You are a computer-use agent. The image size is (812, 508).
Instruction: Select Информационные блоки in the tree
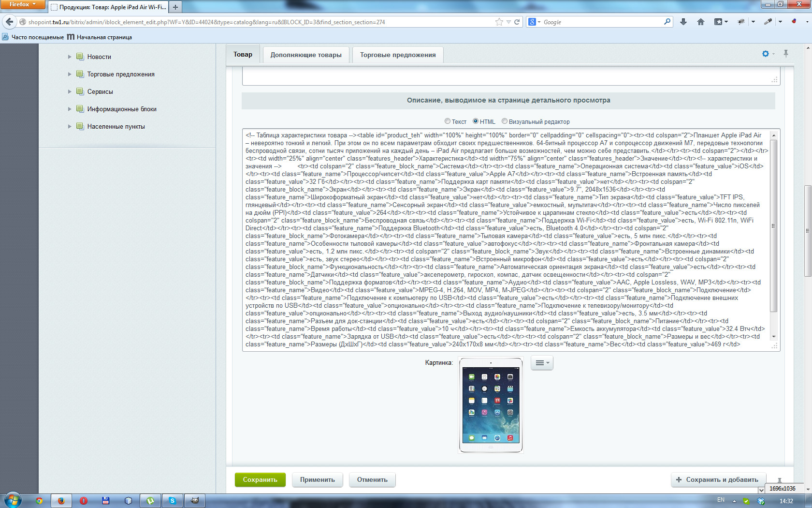click(122, 109)
